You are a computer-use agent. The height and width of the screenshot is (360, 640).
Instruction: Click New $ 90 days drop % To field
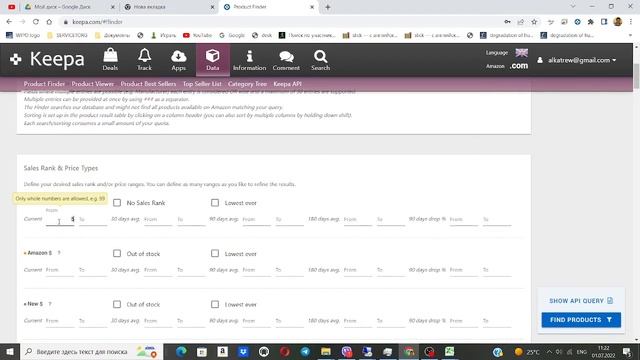point(497,321)
